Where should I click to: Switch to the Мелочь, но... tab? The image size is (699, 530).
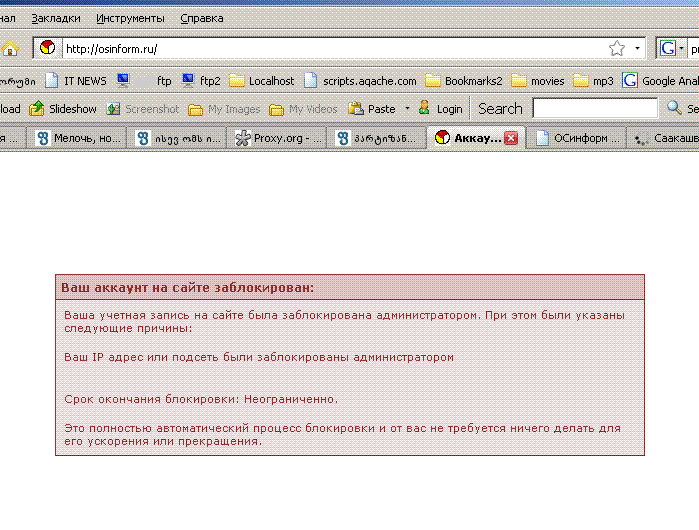[78, 138]
